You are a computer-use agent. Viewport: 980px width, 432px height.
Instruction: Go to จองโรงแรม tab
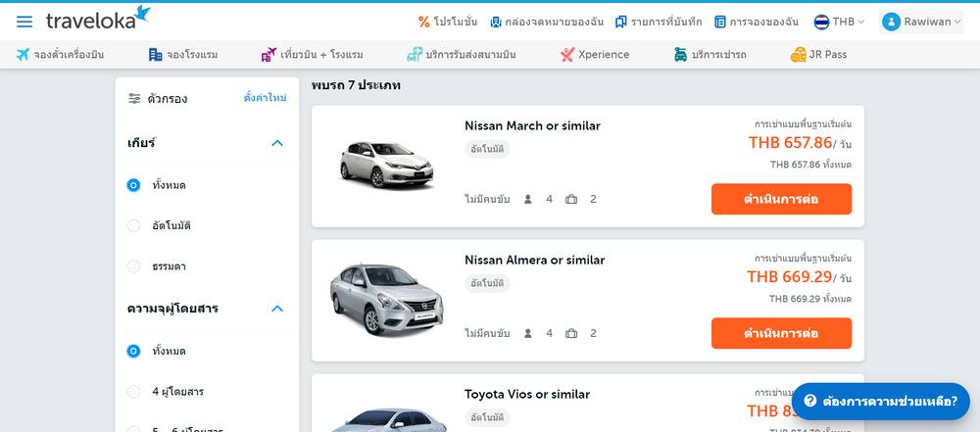[183, 55]
